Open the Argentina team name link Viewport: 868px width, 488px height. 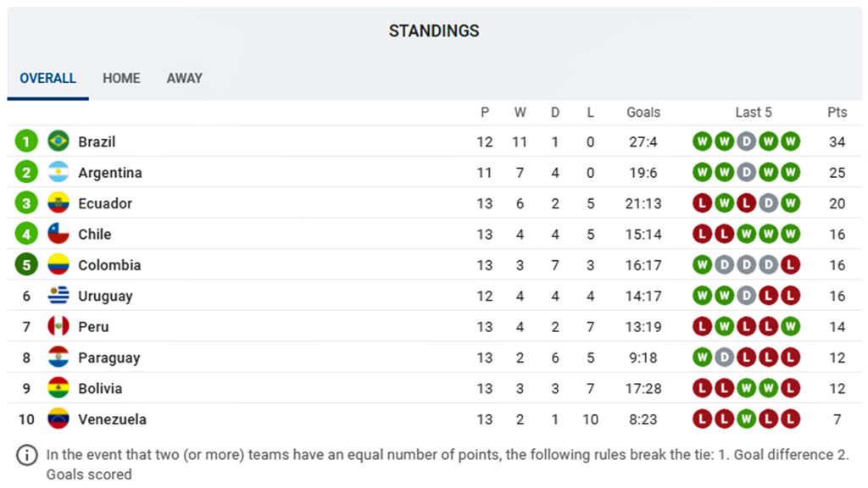click(x=109, y=173)
